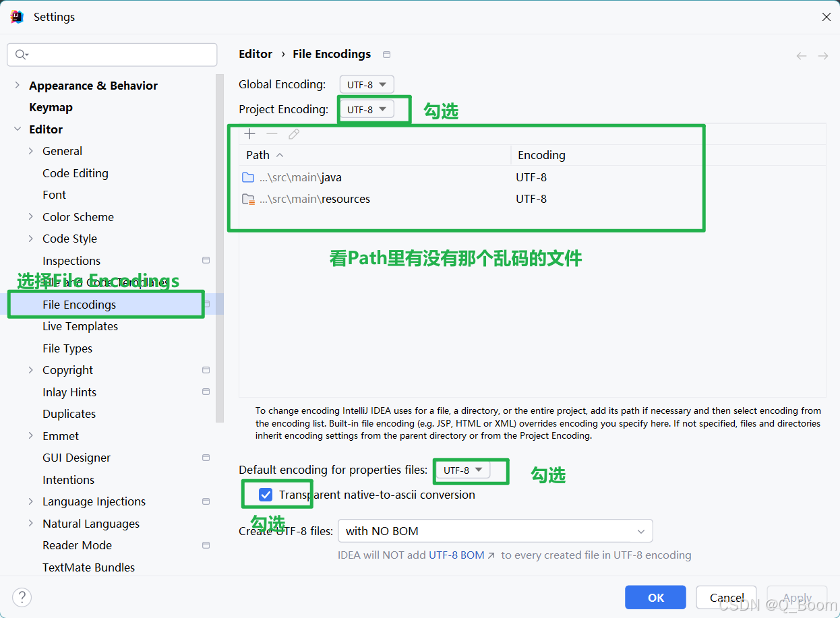
Task: Sort by the Path column header
Action: (375, 155)
